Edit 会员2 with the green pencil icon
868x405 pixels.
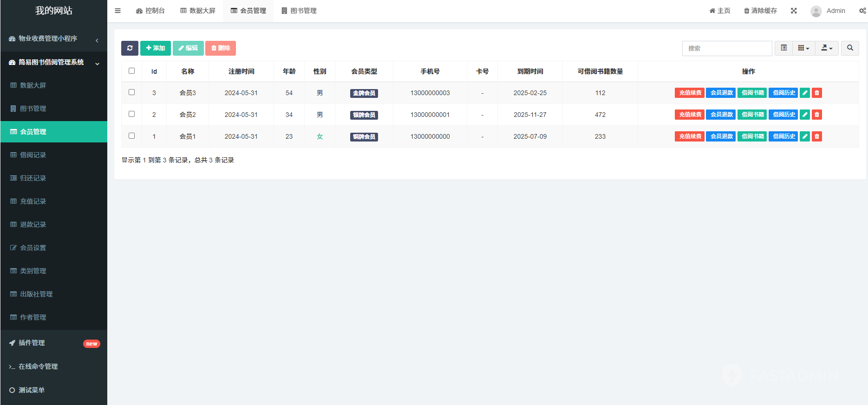click(x=805, y=115)
